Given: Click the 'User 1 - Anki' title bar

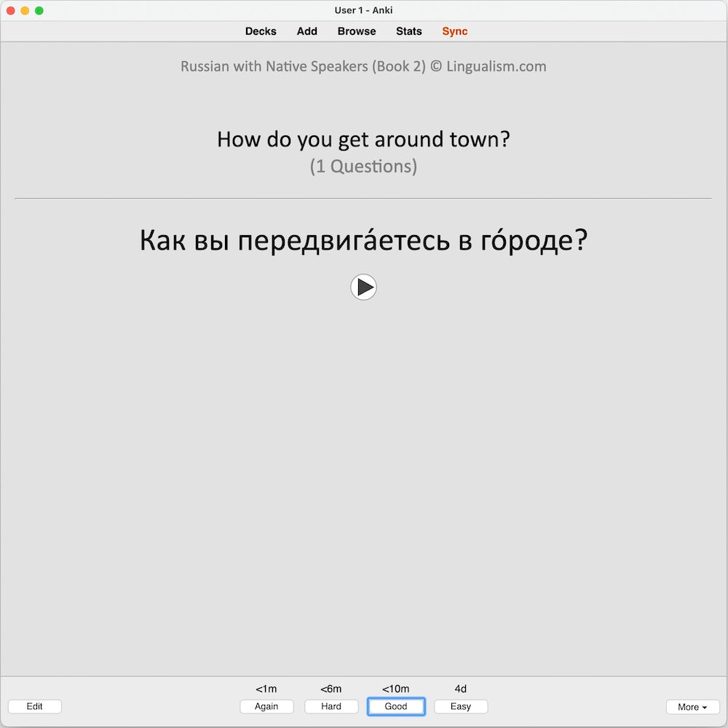Looking at the screenshot, I should click(x=363, y=10).
